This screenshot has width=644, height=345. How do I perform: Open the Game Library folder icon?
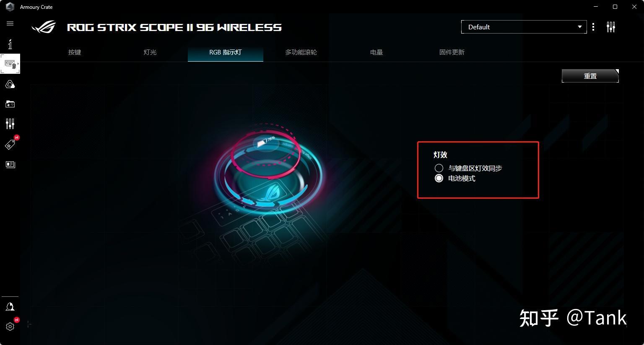[x=10, y=104]
